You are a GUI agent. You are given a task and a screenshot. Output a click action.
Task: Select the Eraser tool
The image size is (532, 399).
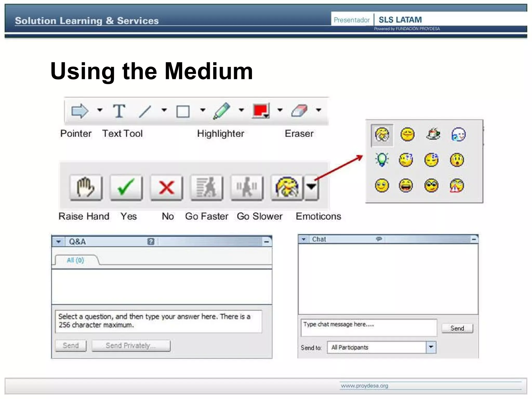(x=299, y=111)
